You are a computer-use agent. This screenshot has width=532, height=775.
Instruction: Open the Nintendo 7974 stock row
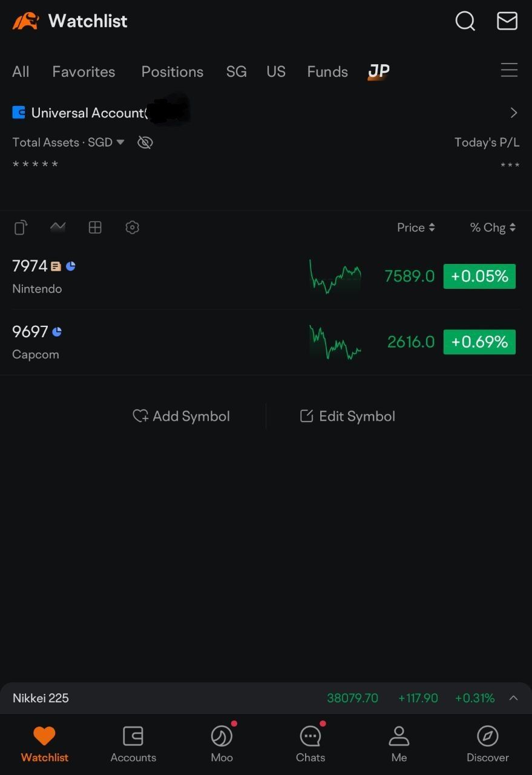point(266,277)
